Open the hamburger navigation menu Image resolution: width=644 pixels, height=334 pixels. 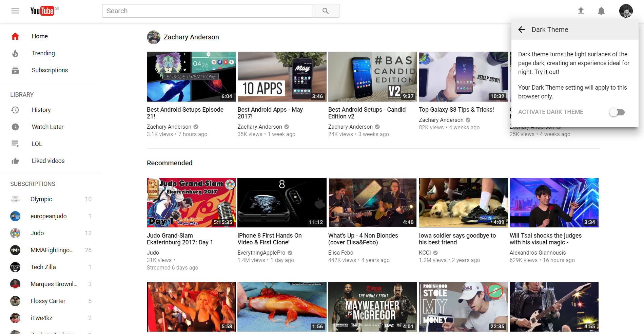point(15,11)
